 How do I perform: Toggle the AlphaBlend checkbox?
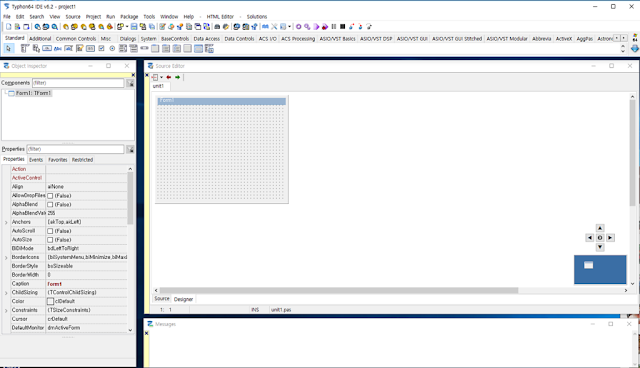pos(50,204)
